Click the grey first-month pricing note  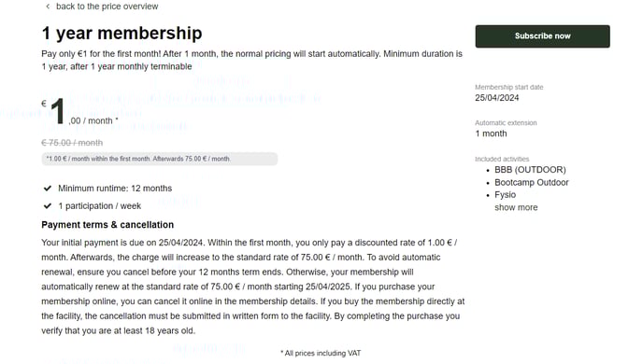point(160,159)
